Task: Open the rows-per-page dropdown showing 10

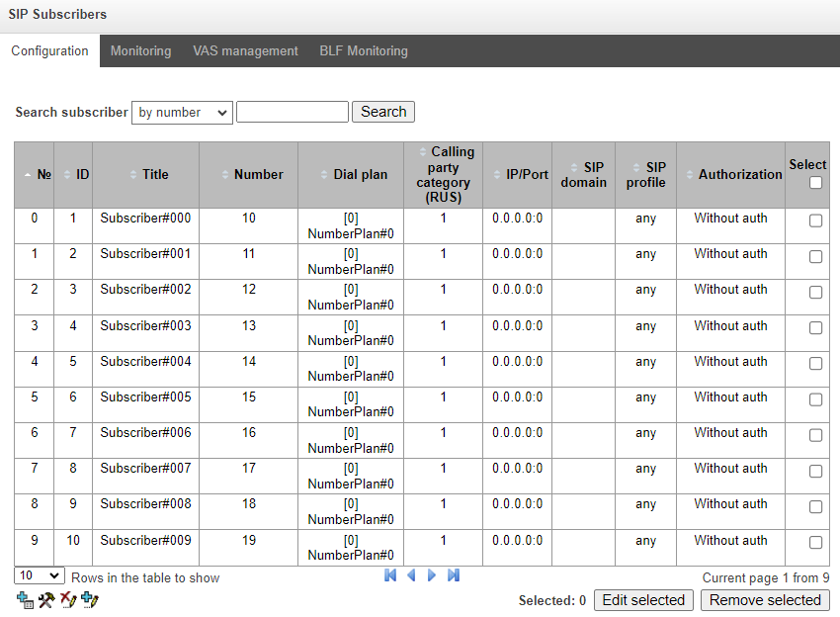Action: pos(40,575)
